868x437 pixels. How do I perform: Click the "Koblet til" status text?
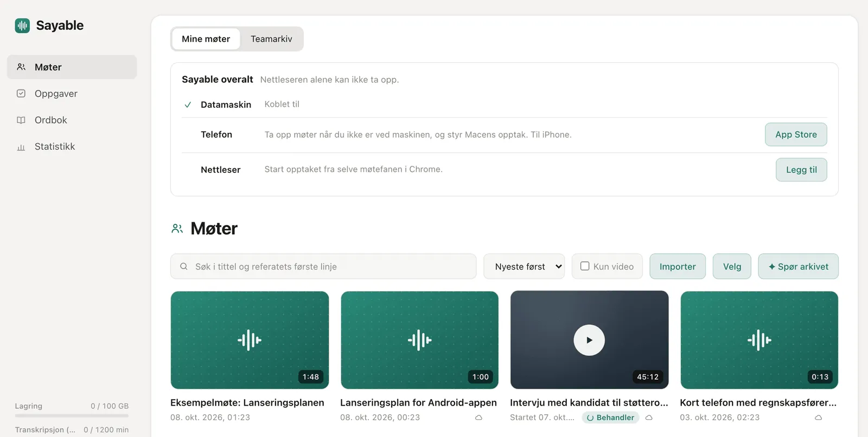pos(282,104)
